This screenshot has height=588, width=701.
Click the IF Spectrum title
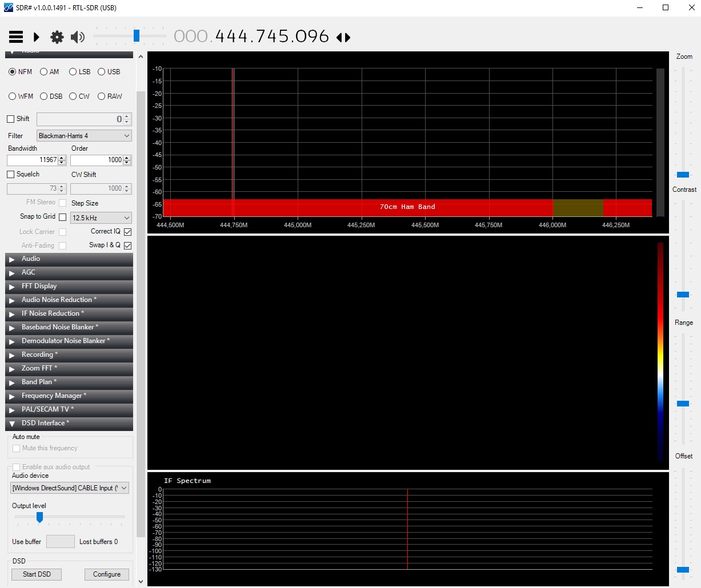pyautogui.click(x=187, y=481)
